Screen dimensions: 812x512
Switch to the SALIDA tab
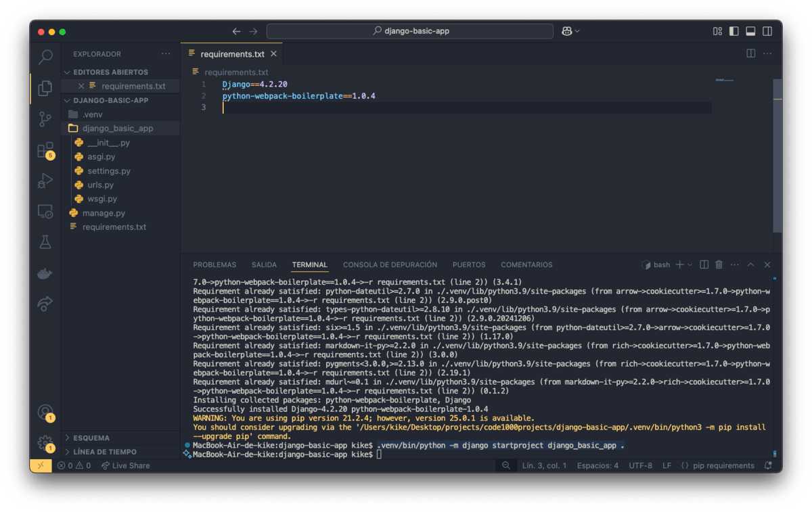pyautogui.click(x=264, y=264)
